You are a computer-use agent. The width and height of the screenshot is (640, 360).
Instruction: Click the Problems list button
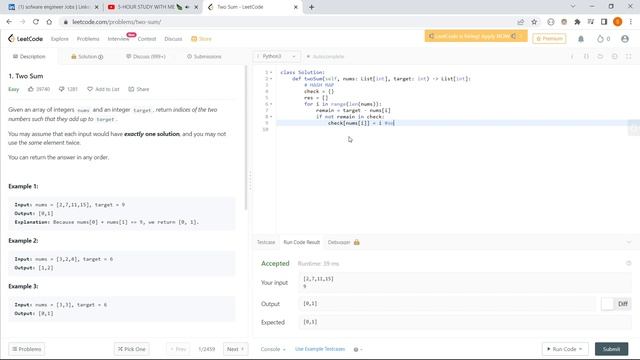pos(27,349)
